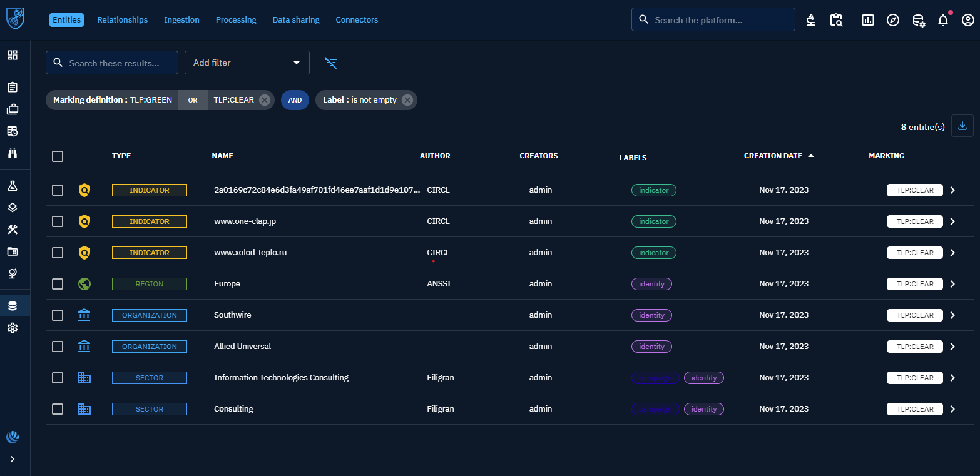Viewport: 980px width, 476px height.
Task: Click the binoculars icon in sidebar
Action: 13,153
